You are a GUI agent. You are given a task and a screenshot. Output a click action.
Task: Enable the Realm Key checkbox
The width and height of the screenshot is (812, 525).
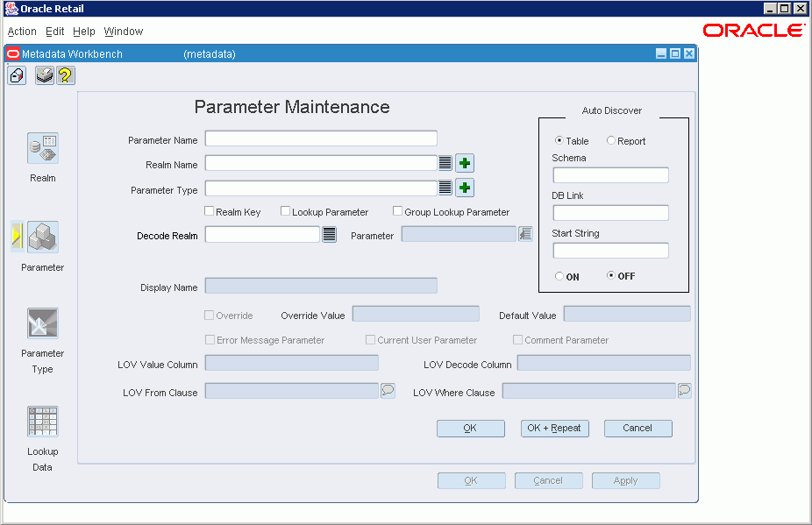[210, 210]
